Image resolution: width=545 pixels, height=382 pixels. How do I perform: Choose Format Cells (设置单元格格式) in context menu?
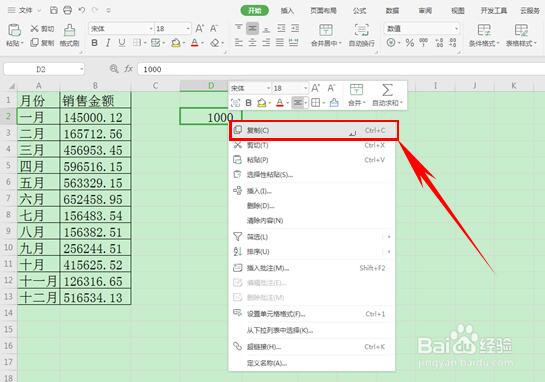pos(312,314)
